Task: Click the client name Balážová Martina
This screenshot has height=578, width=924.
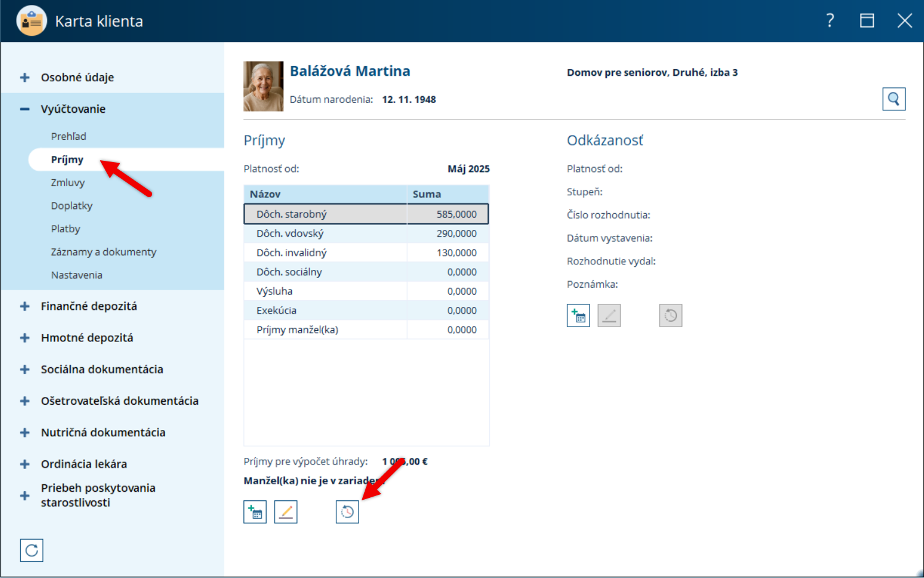Action: (350, 71)
